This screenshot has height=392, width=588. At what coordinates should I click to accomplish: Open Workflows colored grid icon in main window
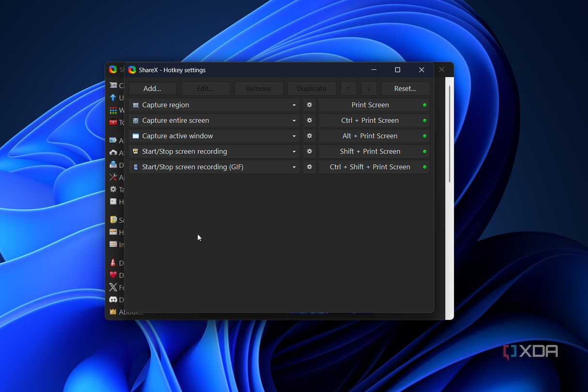pyautogui.click(x=113, y=110)
